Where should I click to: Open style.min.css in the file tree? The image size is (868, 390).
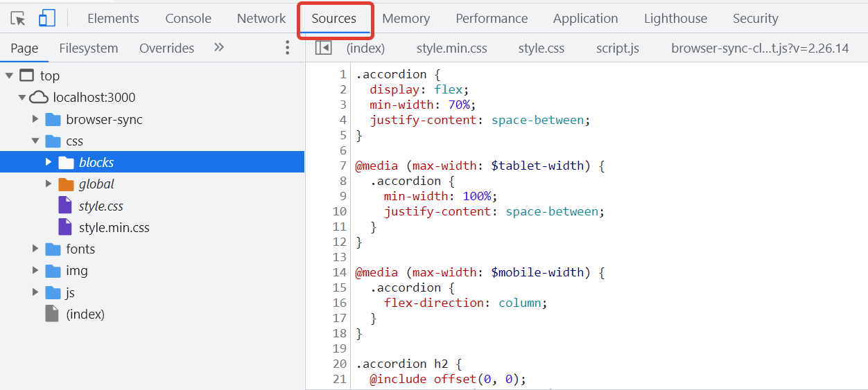[114, 227]
